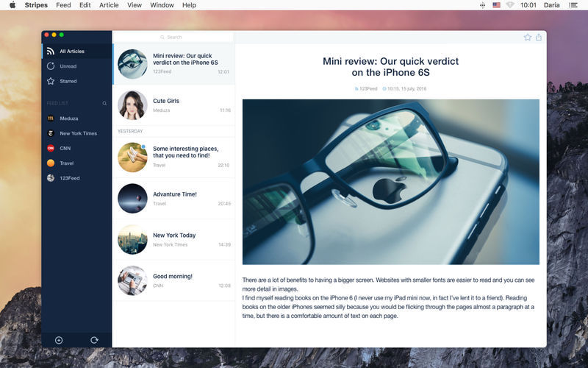This screenshot has width=588, height=368.
Task: Click the Search field above article list
Action: tap(173, 38)
